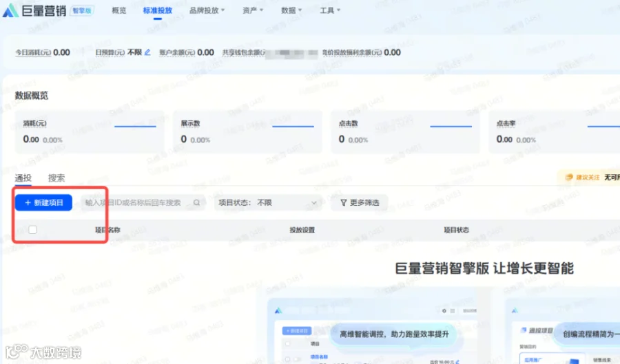Open the 点击数 data card
620x364 pixels.
[x=405, y=132]
